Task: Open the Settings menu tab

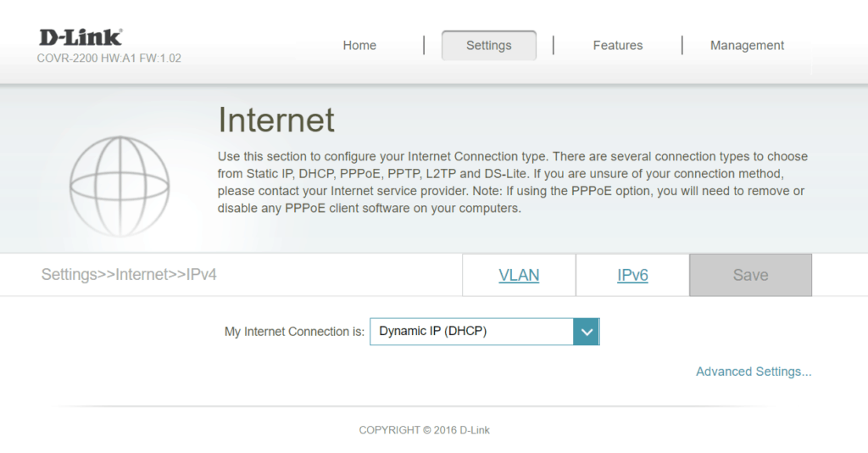Action: (x=489, y=46)
